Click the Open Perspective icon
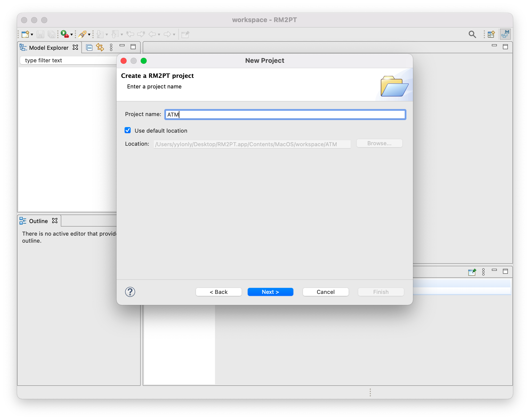 [491, 34]
